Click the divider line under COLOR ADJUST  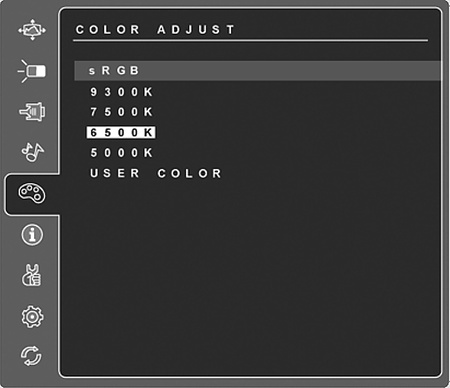pos(251,41)
